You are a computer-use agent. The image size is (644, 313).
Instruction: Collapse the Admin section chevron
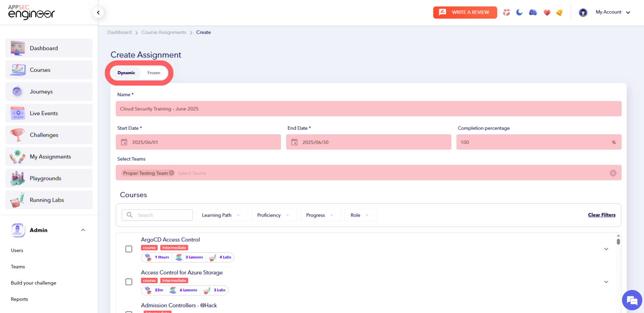point(83,230)
